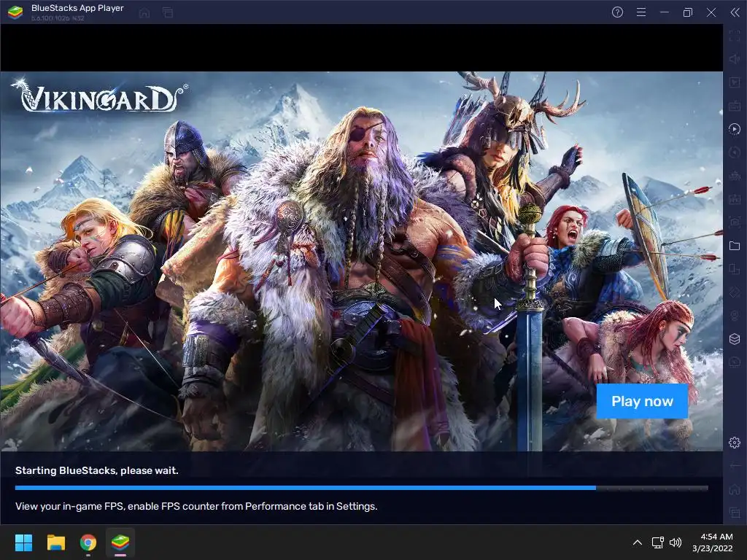Screen dimensions: 747x560
Task: Click the network icon in system tray
Action: (658, 542)
